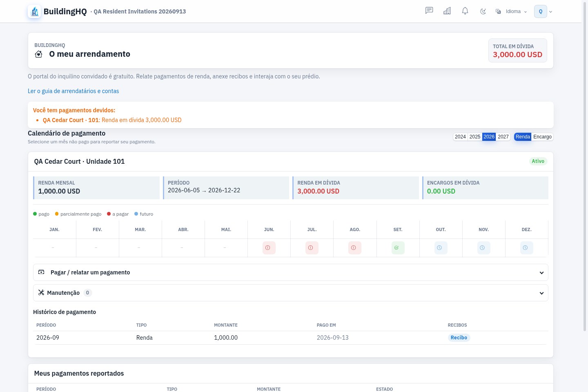Click the Período 2026-06-05 → 2026-12-22 text
The height and width of the screenshot is (392, 588).
pyautogui.click(x=204, y=190)
